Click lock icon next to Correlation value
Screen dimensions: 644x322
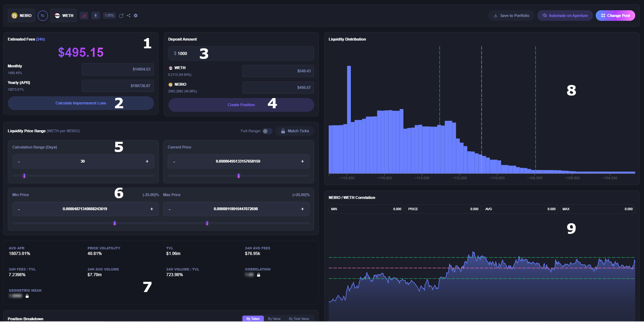(x=259, y=275)
